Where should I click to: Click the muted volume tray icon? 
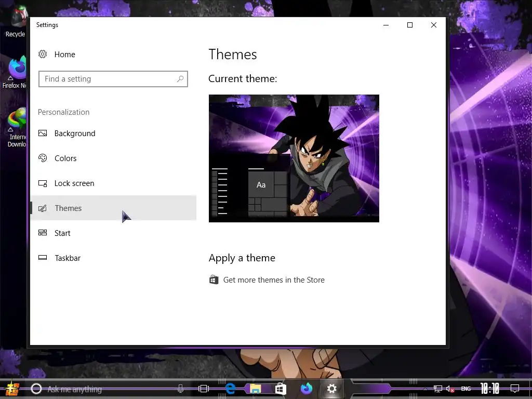pos(450,389)
